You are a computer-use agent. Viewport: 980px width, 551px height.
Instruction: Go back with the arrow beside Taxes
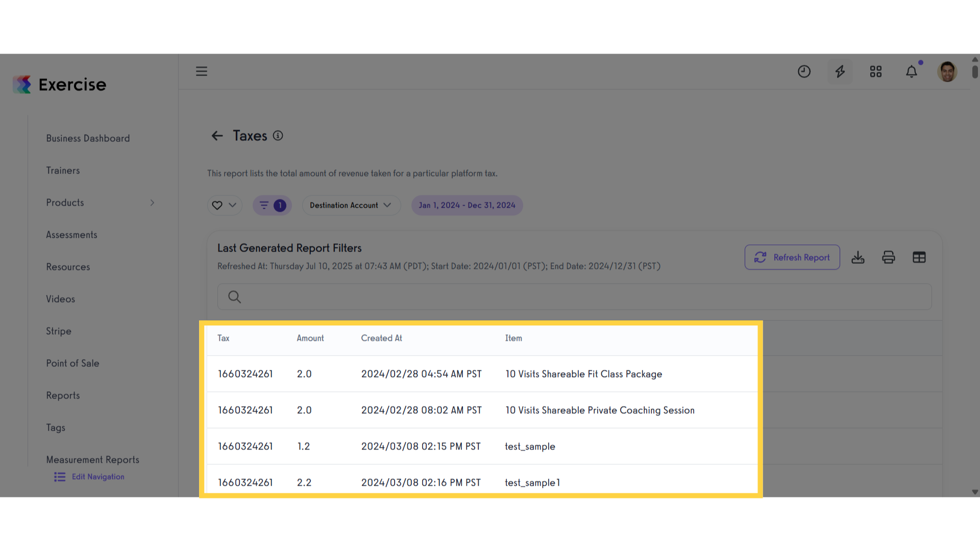coord(217,136)
